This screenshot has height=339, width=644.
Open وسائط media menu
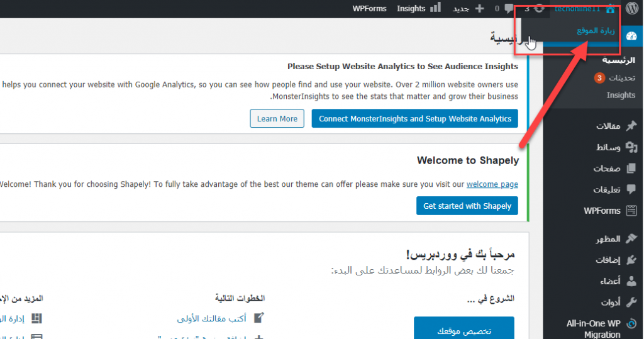click(x=608, y=147)
